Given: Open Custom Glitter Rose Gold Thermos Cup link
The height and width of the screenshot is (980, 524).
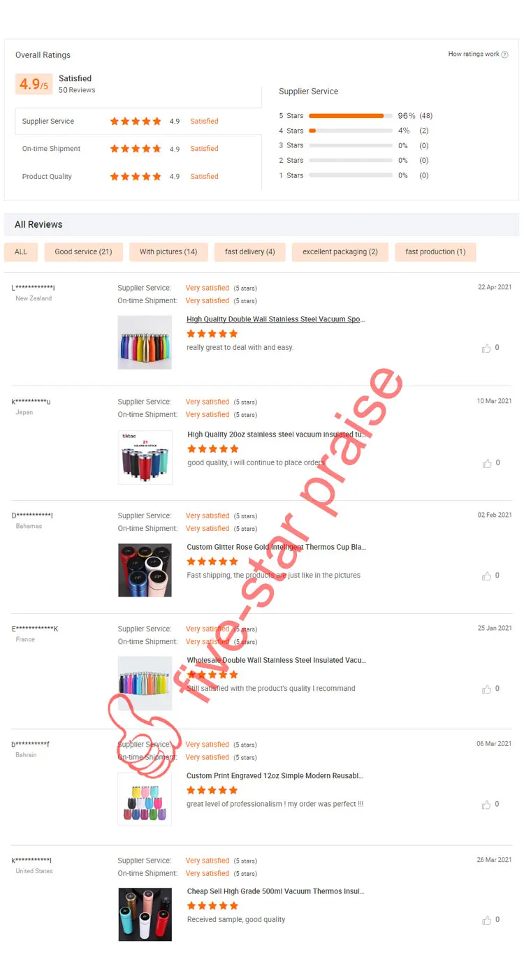Looking at the screenshot, I should tap(277, 547).
